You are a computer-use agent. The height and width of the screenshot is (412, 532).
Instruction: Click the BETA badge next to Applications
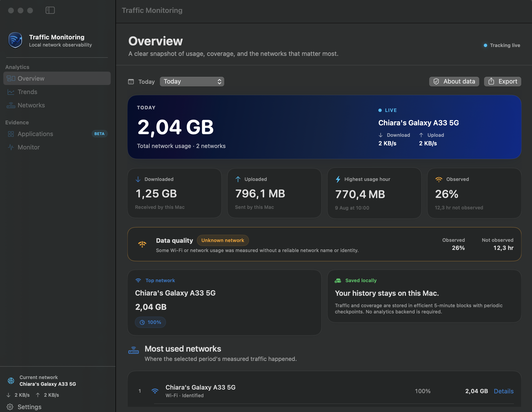[x=99, y=134]
